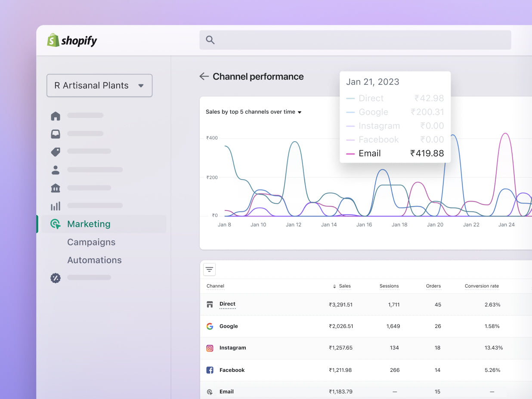Image resolution: width=532 pixels, height=399 pixels.
Task: Open Sales by top 5 channels dropdown
Action: (x=254, y=112)
